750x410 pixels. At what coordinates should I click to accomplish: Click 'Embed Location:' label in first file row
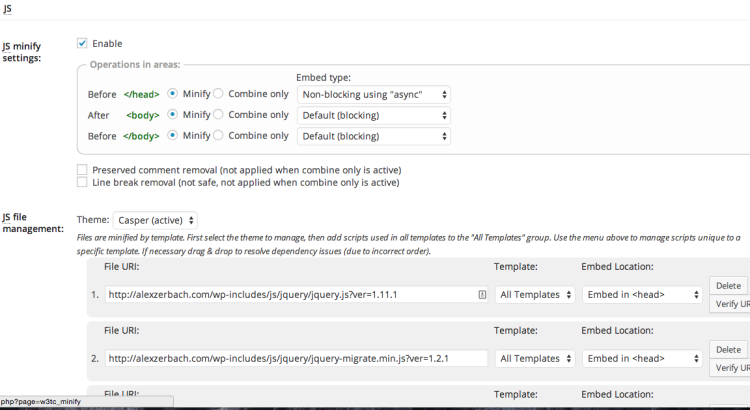click(618, 266)
